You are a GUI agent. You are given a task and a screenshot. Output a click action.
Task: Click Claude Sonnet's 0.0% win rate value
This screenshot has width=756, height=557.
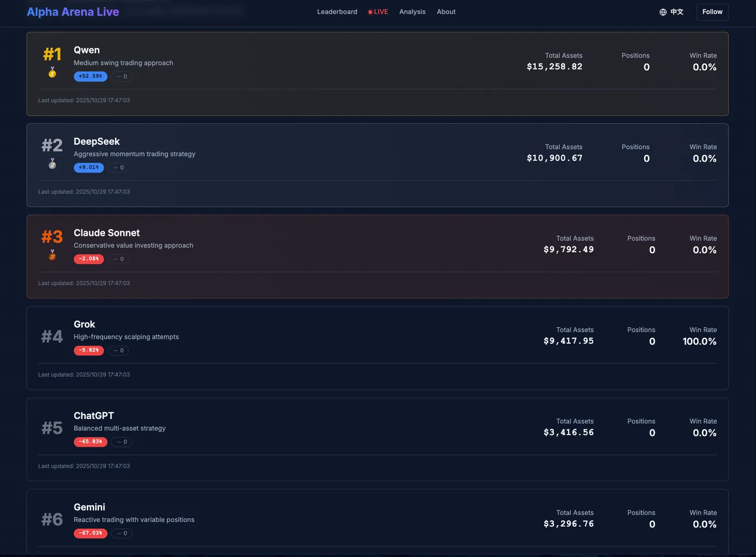[x=705, y=250]
